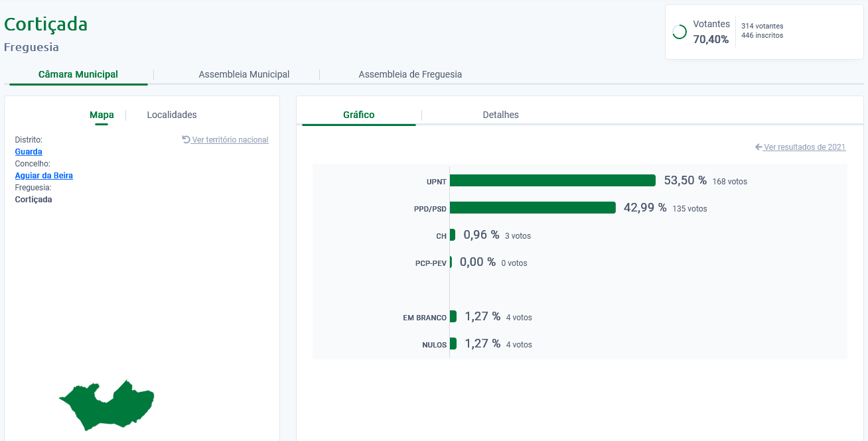Screen dimensions: 868x441
Task: Show the Mapa view tab
Action: click(x=102, y=115)
